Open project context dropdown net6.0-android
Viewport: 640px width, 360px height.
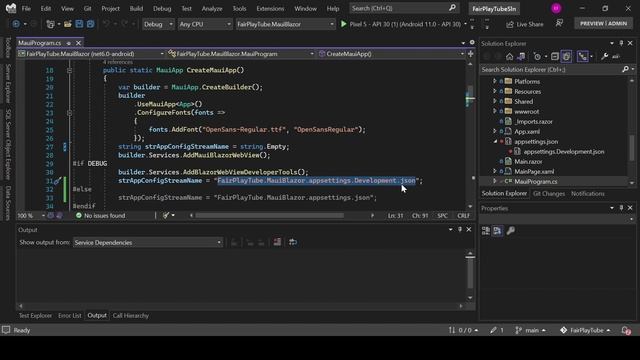[x=91, y=54]
